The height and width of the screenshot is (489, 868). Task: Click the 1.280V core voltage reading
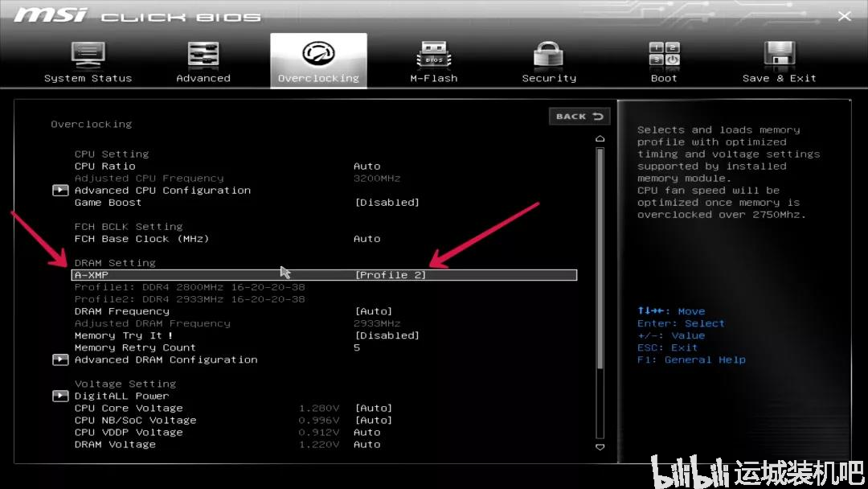[x=319, y=408]
